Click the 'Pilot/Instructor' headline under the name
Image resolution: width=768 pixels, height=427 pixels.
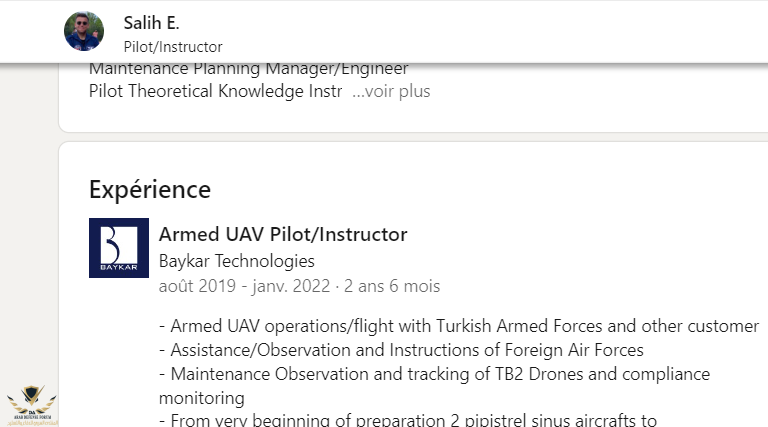[x=173, y=47]
